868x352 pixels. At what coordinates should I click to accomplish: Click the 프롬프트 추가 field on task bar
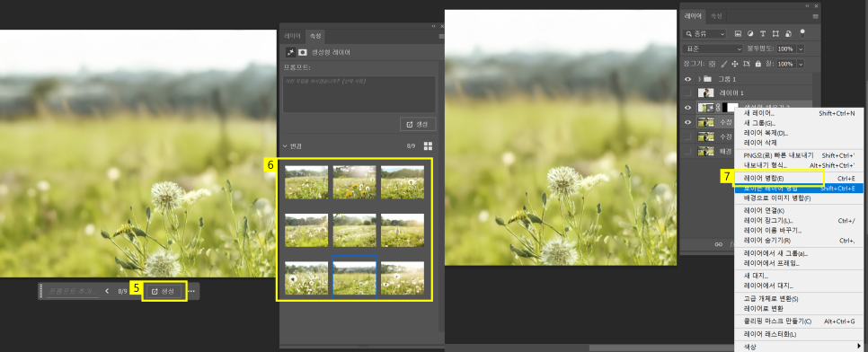pos(72,291)
